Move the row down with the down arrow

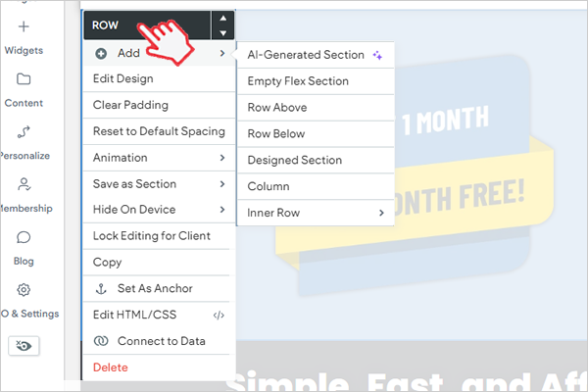tap(223, 32)
